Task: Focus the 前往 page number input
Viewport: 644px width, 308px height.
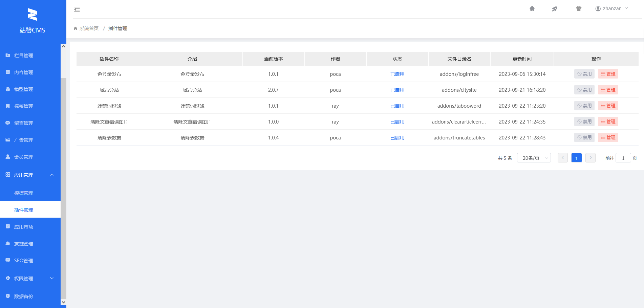Action: coord(623,158)
